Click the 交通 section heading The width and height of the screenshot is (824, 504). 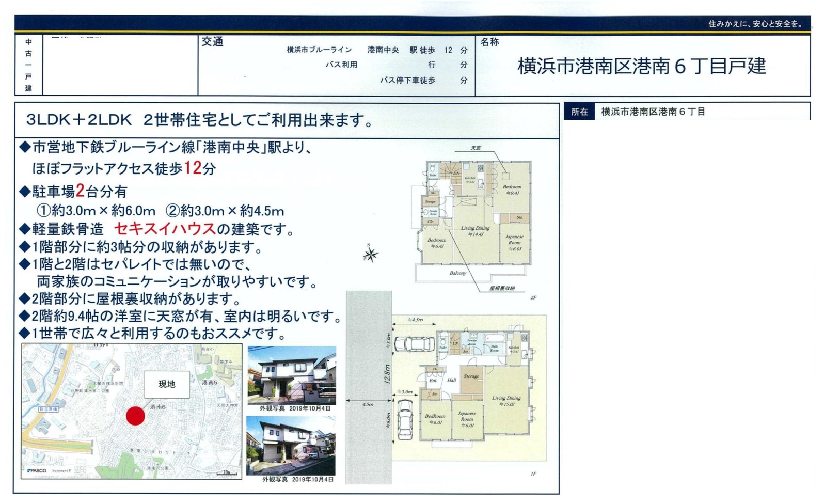click(x=212, y=42)
